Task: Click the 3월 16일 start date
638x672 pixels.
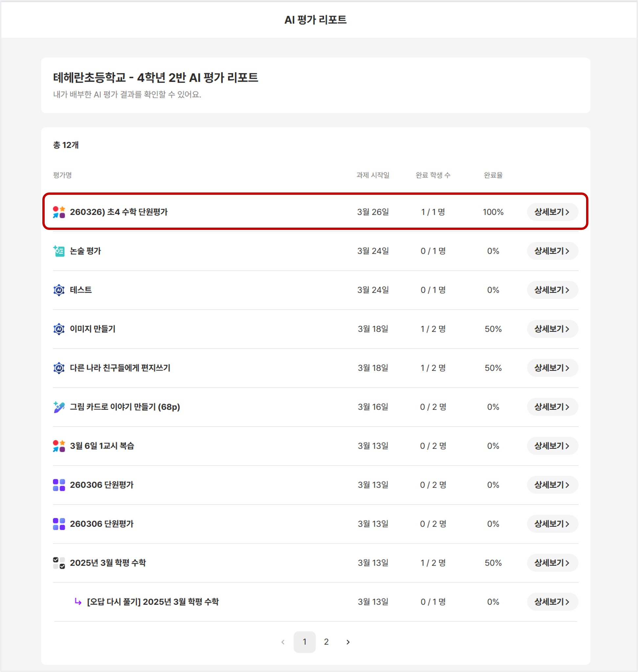Action: [373, 407]
